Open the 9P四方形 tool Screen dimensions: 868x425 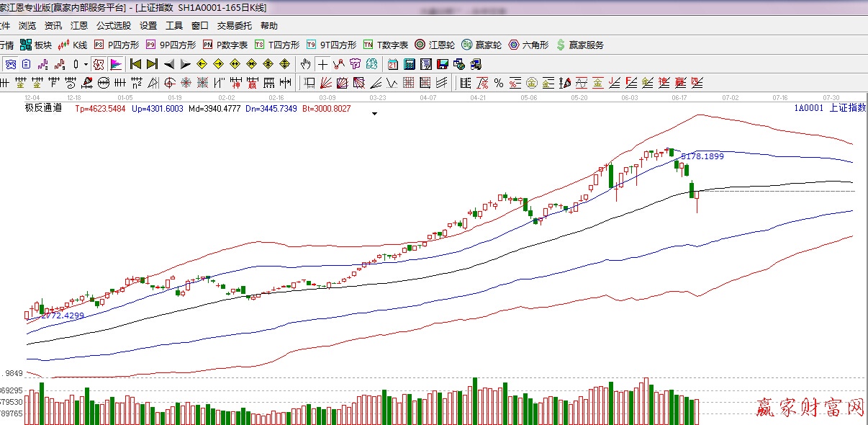point(171,45)
